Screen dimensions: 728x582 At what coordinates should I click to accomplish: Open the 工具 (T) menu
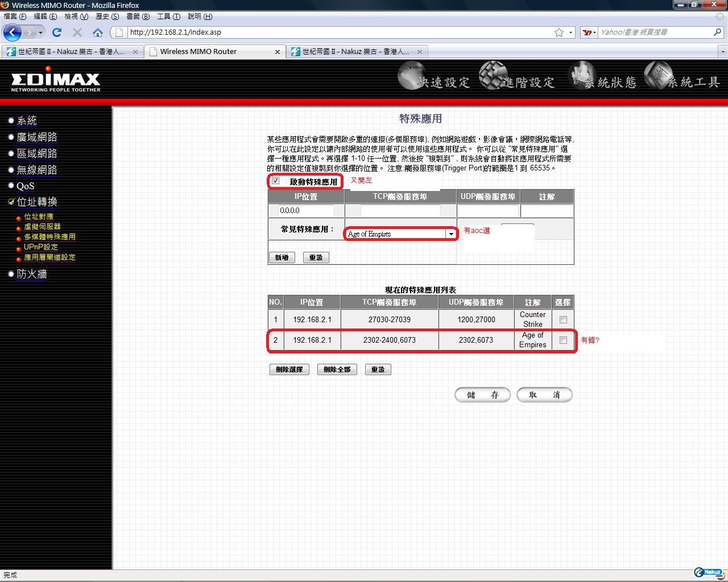tap(169, 16)
